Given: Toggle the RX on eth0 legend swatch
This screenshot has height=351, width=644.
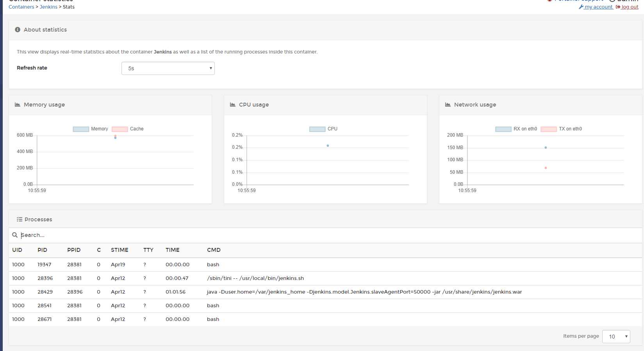Looking at the screenshot, I should (503, 129).
